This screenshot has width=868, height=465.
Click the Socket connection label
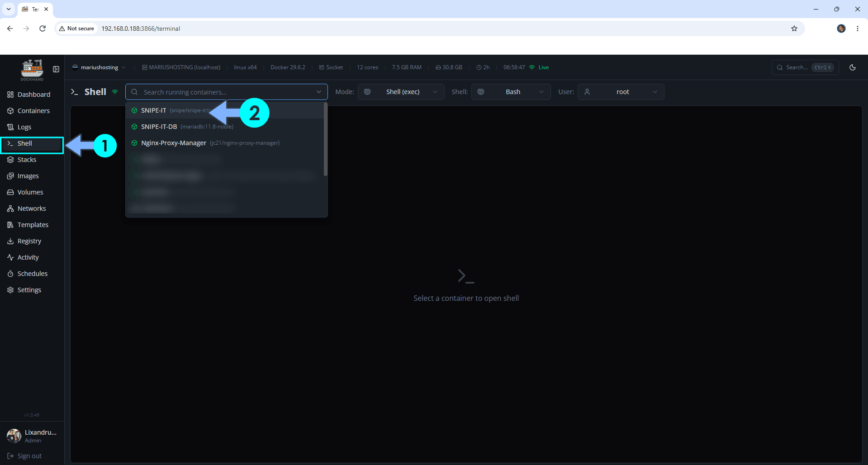pyautogui.click(x=331, y=67)
